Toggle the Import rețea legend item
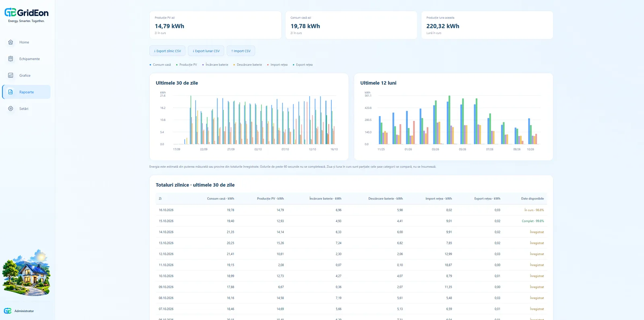 (x=277, y=64)
